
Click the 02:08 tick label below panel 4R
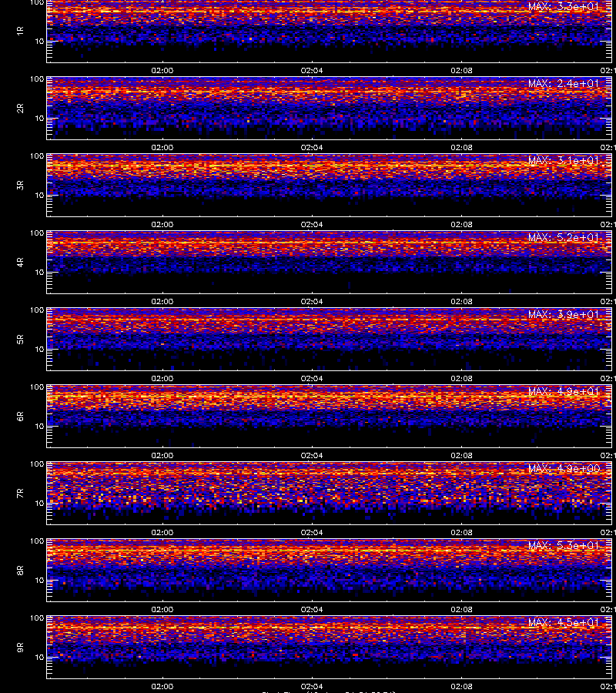(461, 301)
